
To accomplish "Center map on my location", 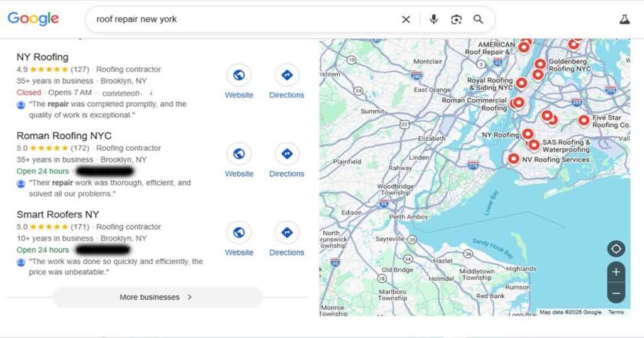I will [x=616, y=249].
